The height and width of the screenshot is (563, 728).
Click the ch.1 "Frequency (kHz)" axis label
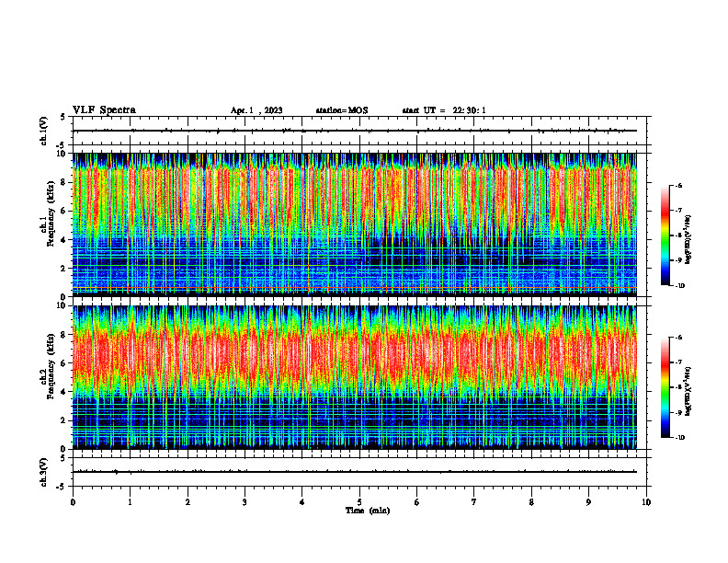point(51,213)
